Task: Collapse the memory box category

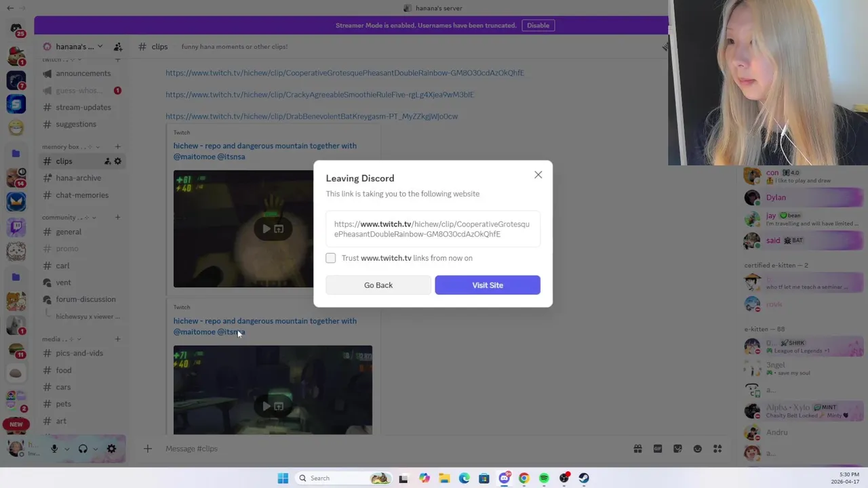Action: [x=71, y=146]
